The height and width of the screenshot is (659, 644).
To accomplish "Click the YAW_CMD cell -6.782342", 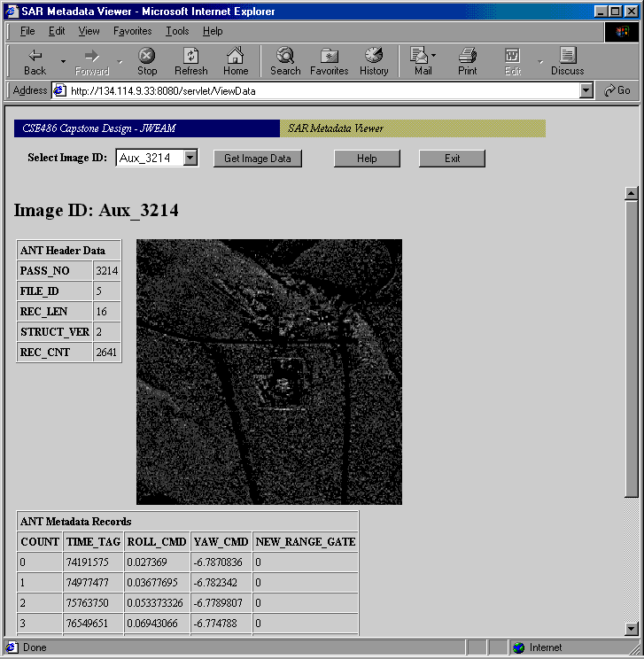I will click(221, 583).
